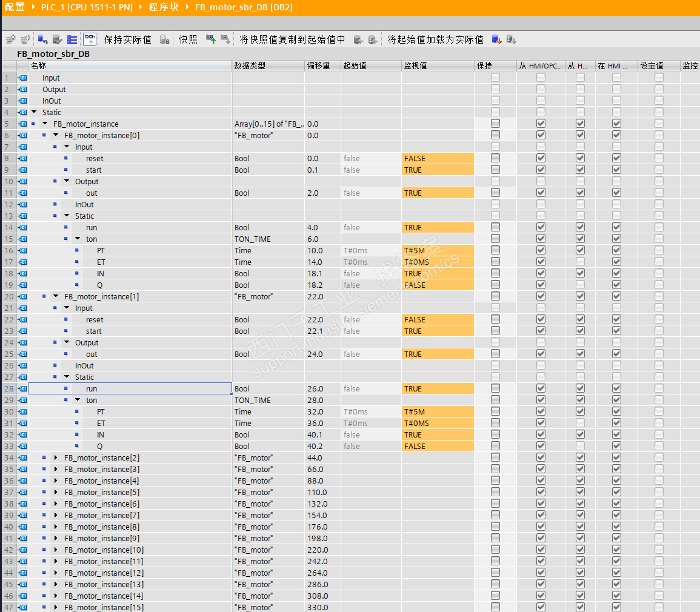Collapse the top-level Static section
The image size is (700, 612).
coord(34,113)
